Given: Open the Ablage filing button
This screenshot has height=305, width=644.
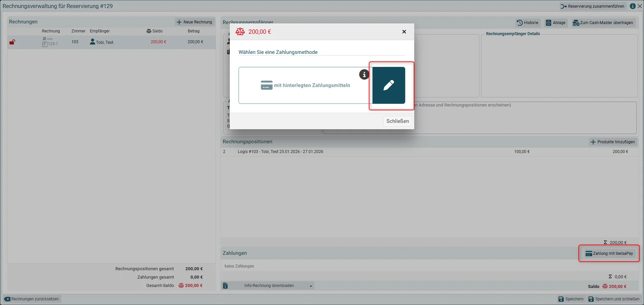Looking at the screenshot, I should [x=556, y=23].
